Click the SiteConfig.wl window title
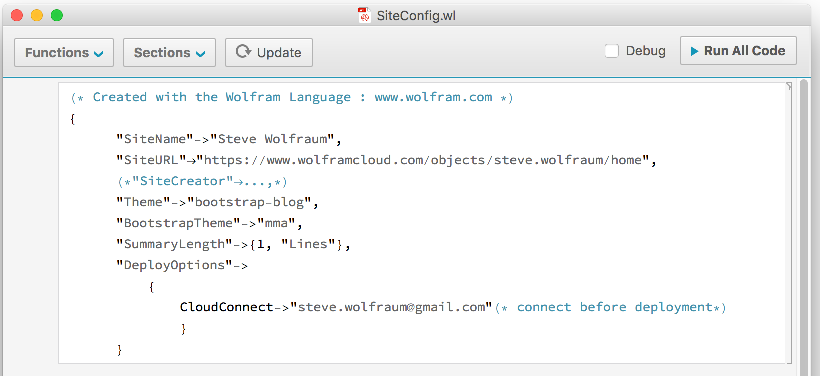The width and height of the screenshot is (820, 376). point(416,16)
